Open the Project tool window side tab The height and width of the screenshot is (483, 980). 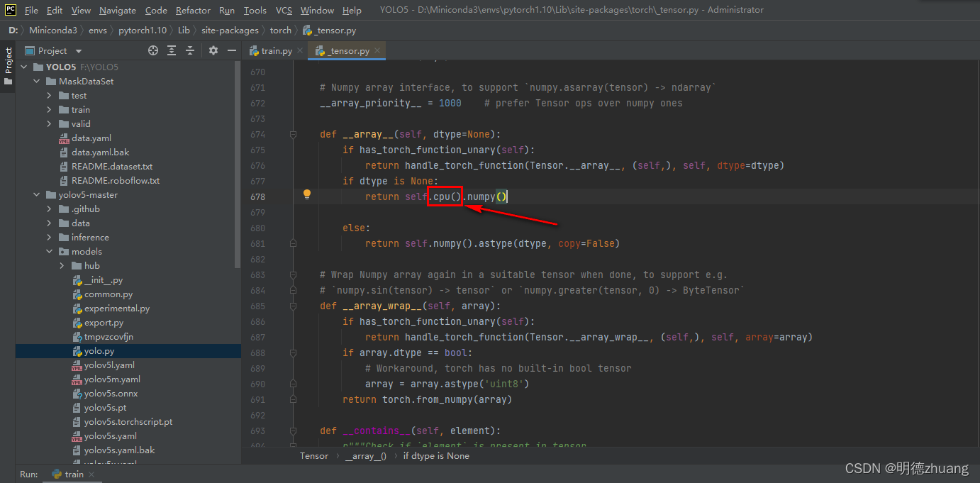pos(8,67)
